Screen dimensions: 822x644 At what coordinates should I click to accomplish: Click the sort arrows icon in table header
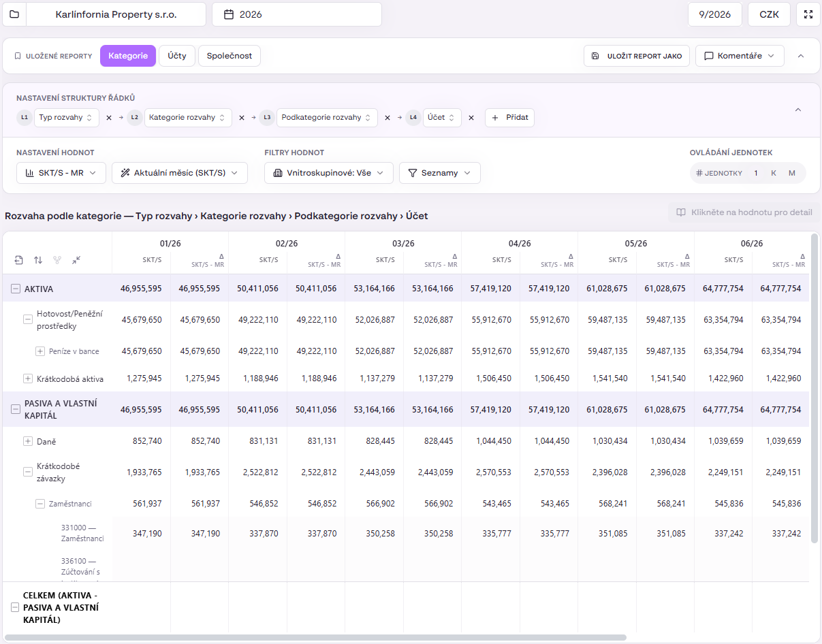pos(38,260)
